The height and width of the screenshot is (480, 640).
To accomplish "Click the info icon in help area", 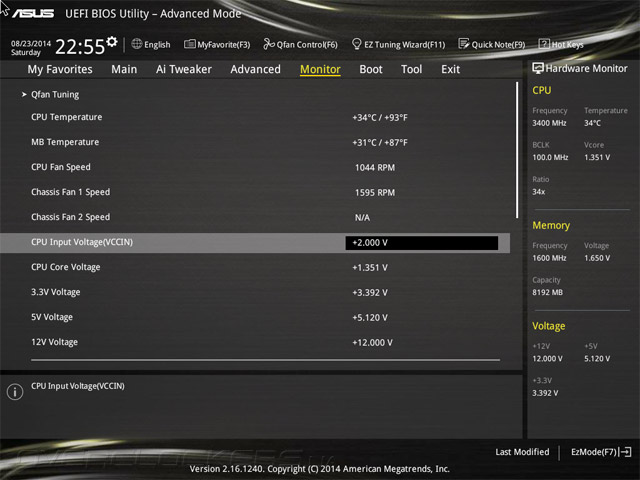I will 15,392.
